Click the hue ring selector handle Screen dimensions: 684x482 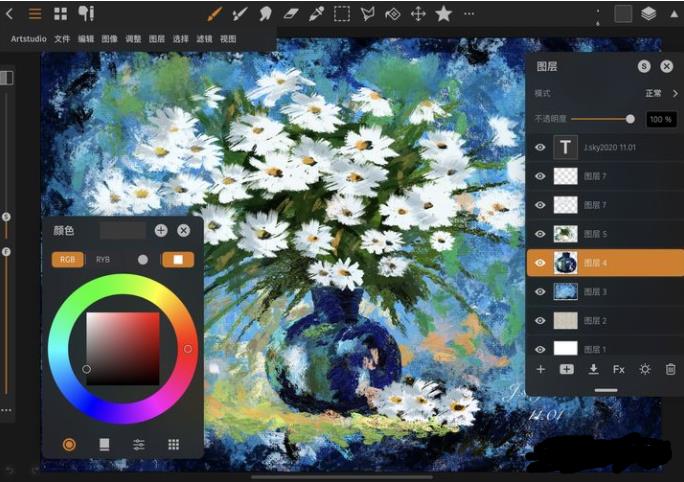[x=188, y=349]
